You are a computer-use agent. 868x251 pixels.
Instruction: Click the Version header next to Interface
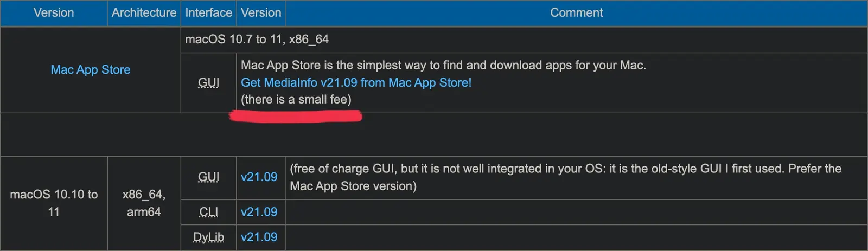tap(261, 12)
